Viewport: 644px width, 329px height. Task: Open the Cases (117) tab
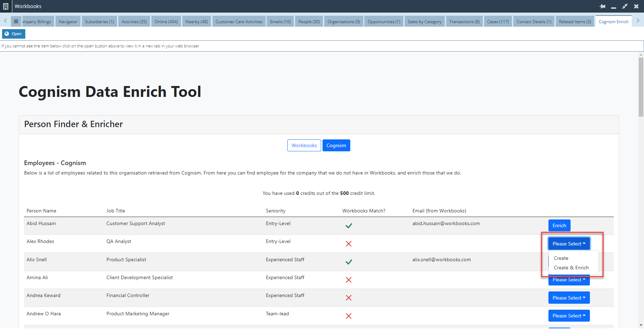497,22
